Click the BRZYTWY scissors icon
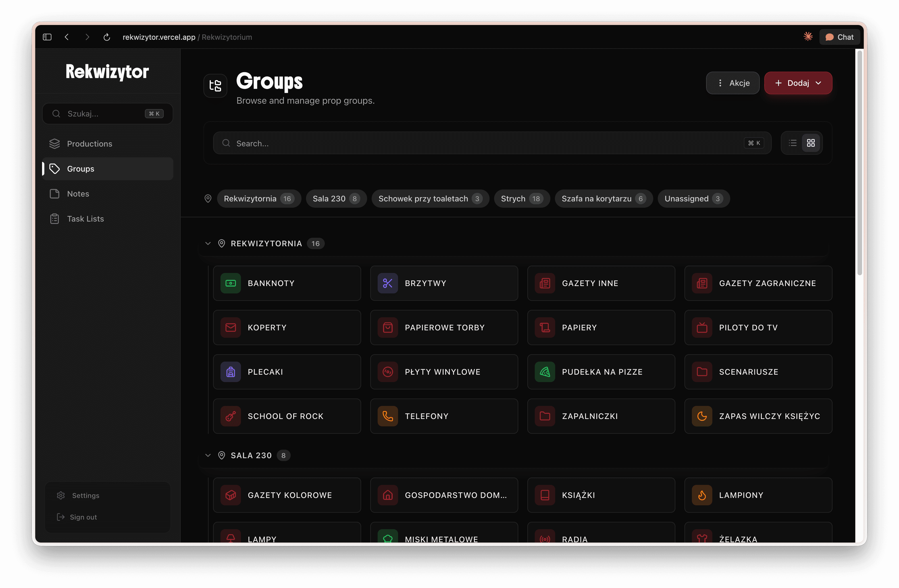The width and height of the screenshot is (899, 588). click(x=388, y=283)
